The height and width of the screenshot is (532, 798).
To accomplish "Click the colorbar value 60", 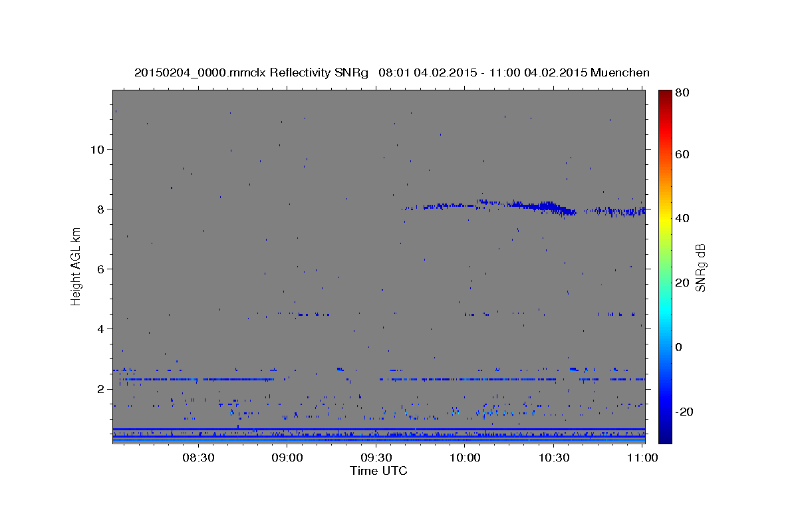I will click(682, 154).
